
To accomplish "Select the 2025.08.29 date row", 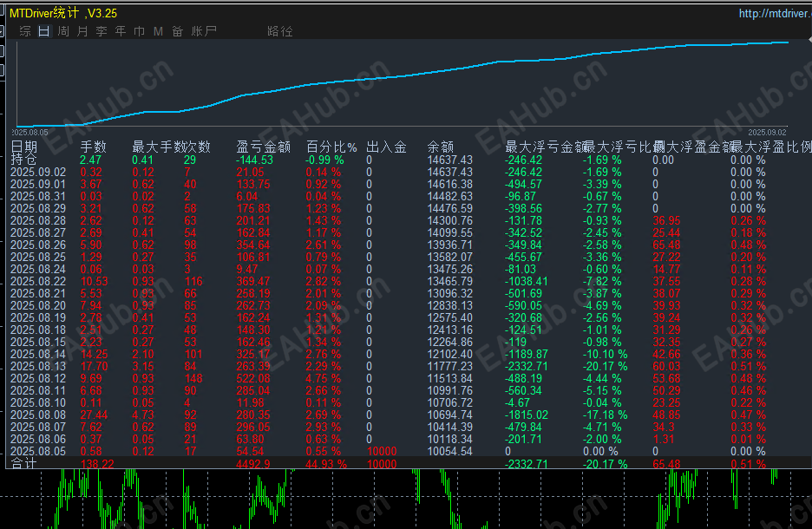I will click(38, 208).
